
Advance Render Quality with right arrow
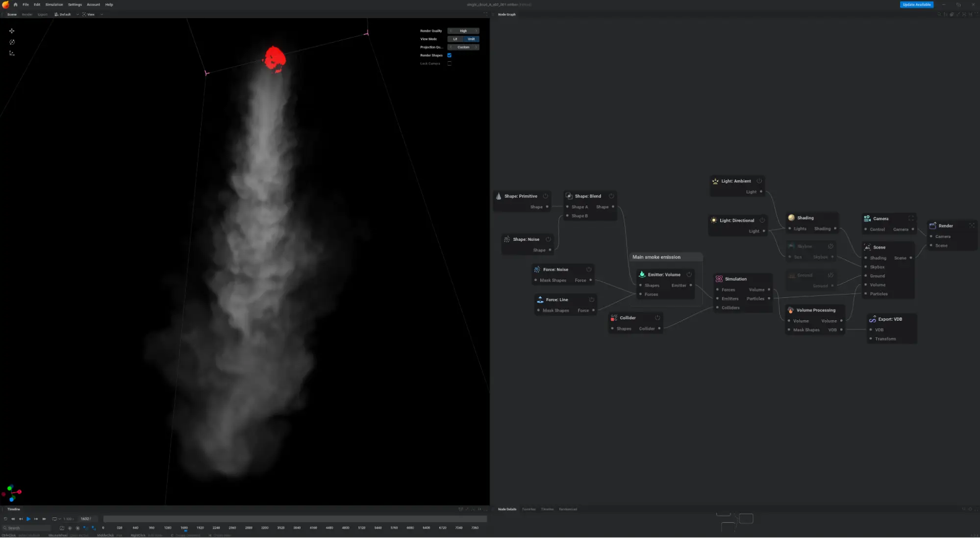pos(476,31)
